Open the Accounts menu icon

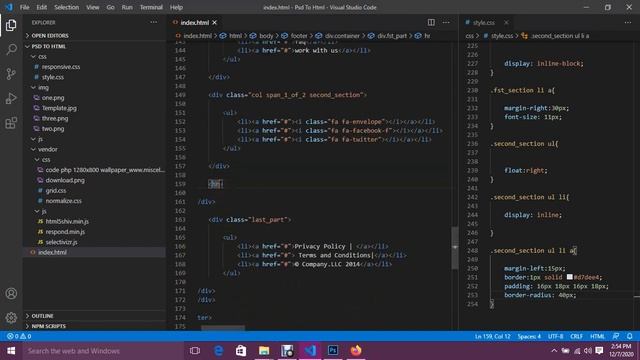(x=11, y=293)
